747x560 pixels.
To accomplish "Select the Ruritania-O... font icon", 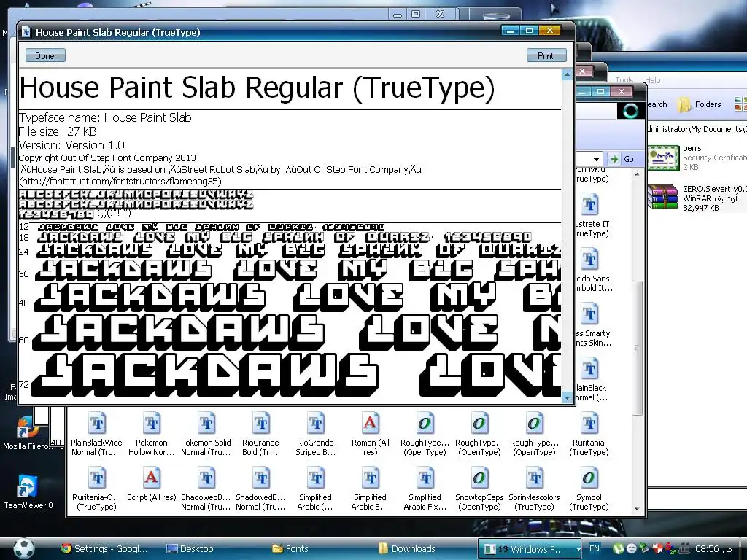I will 97,478.
